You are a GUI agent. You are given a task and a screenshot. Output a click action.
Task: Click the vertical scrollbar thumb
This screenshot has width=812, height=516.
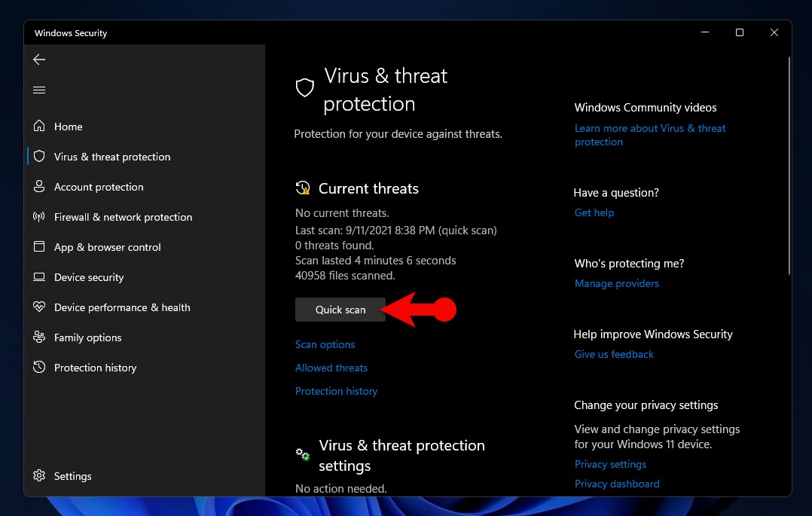pos(789,166)
